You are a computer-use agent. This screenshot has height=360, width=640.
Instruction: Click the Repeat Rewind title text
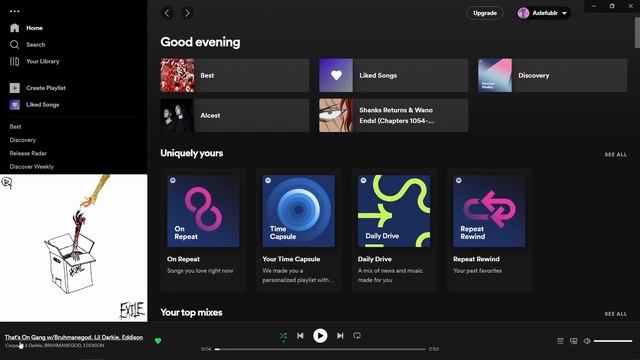coord(476,259)
